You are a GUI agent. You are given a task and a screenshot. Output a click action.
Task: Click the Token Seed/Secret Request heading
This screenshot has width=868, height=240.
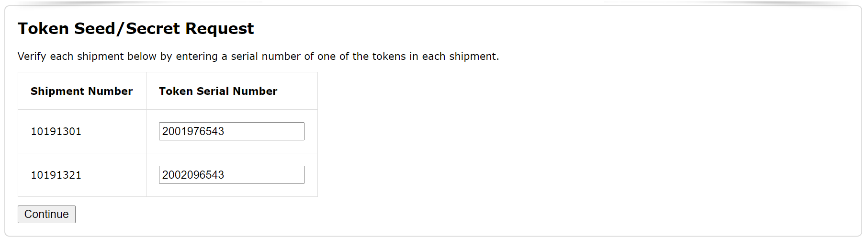[135, 29]
